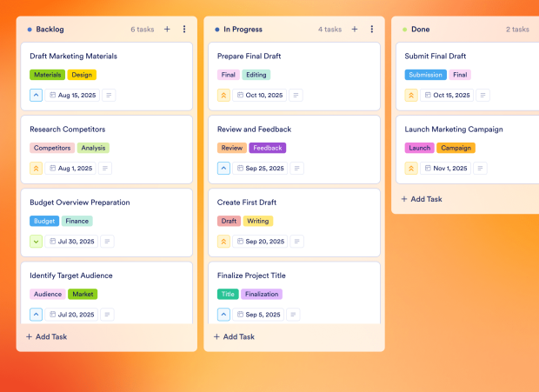
Task: Click the Sep 25, 2025 date field
Action: (x=260, y=169)
